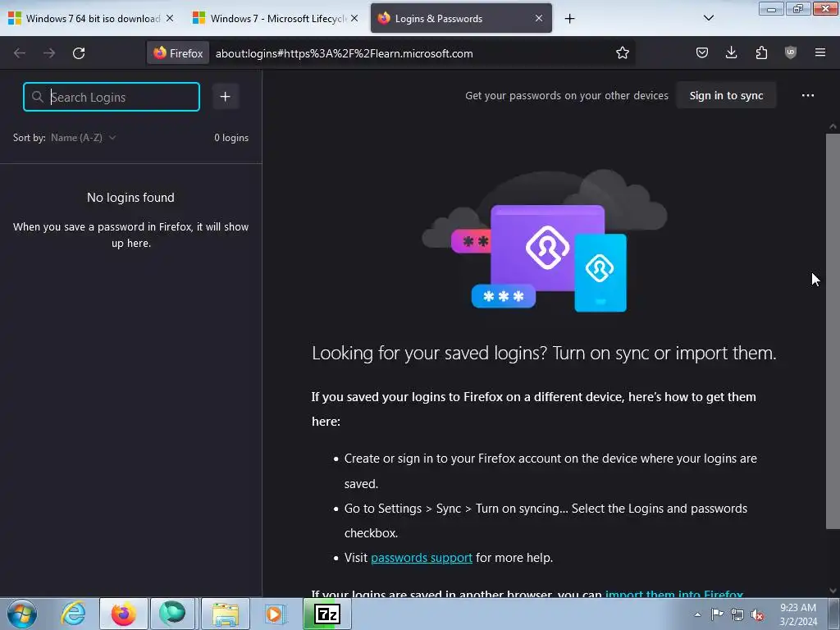The height and width of the screenshot is (630, 840).
Task: Go forward with the forward arrow
Action: [x=49, y=53]
